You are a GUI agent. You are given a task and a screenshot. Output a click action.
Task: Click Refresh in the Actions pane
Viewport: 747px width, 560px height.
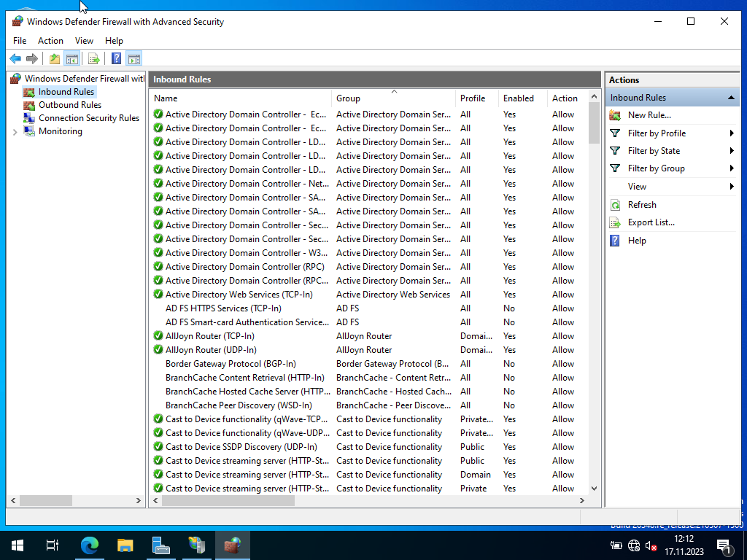(x=642, y=205)
